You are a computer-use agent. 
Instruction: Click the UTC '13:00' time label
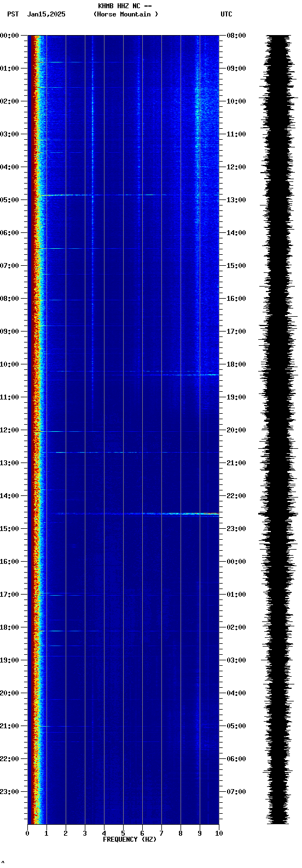(236, 200)
